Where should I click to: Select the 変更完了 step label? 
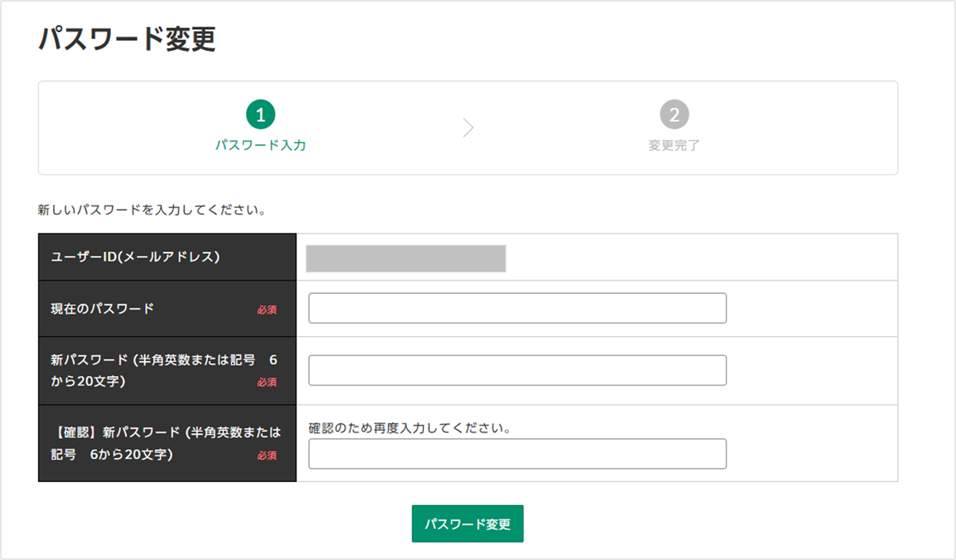click(674, 146)
